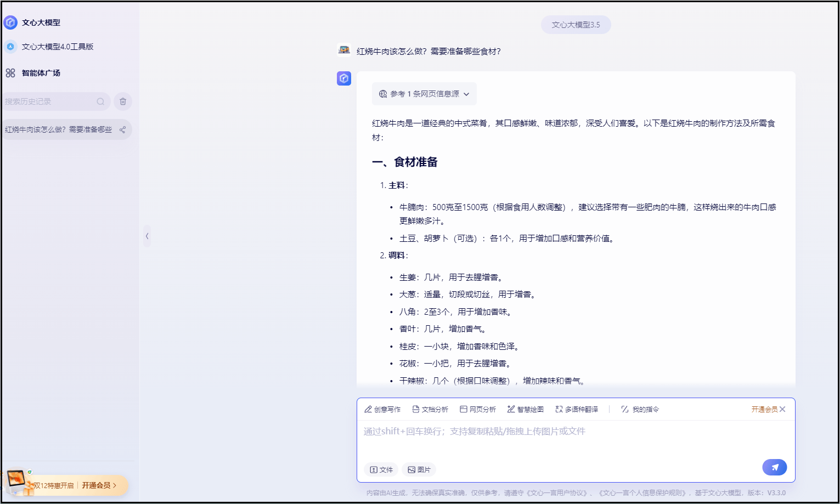
Task: Choose 网页分析 in the input toolbar
Action: pyautogui.click(x=478, y=409)
